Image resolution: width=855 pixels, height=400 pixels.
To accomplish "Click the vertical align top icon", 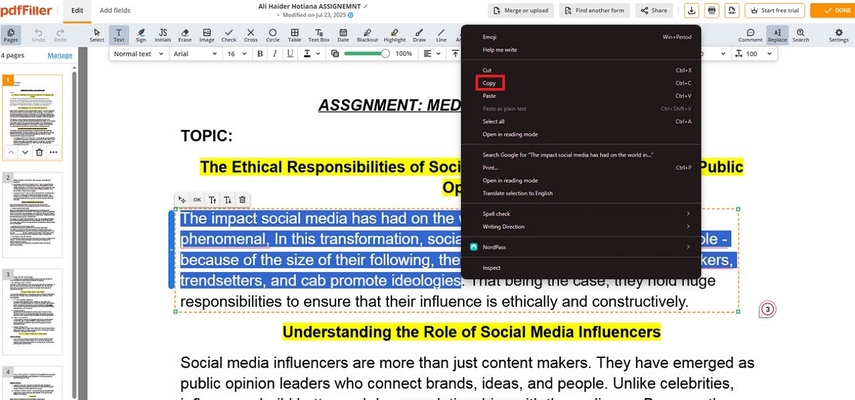I will click(x=455, y=53).
